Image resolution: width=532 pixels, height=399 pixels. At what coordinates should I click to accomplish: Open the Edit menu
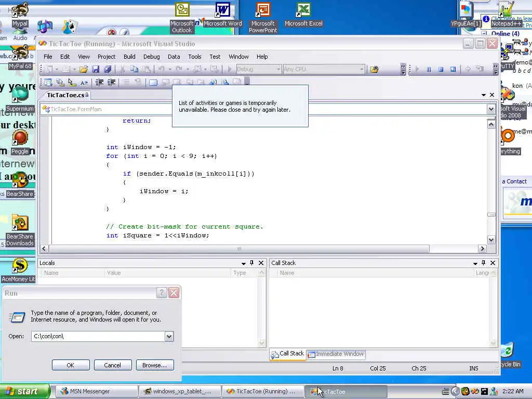(65, 57)
